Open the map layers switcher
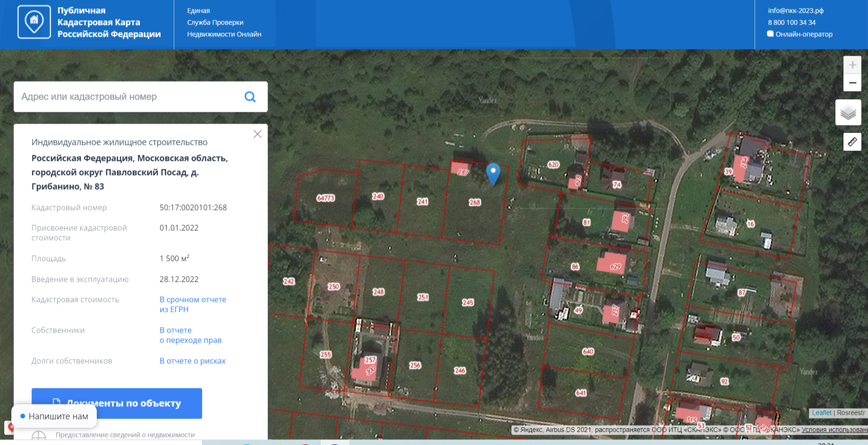The image size is (868, 445). point(848,112)
